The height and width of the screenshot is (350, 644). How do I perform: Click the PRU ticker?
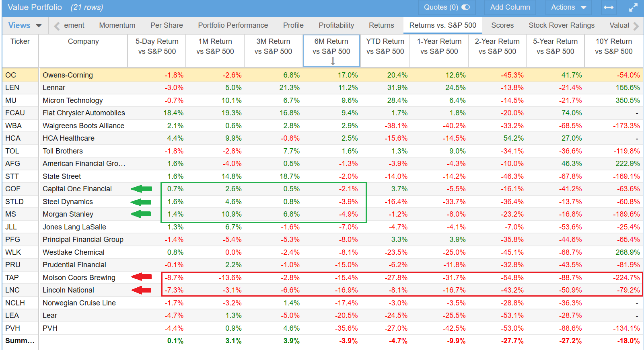click(x=13, y=265)
